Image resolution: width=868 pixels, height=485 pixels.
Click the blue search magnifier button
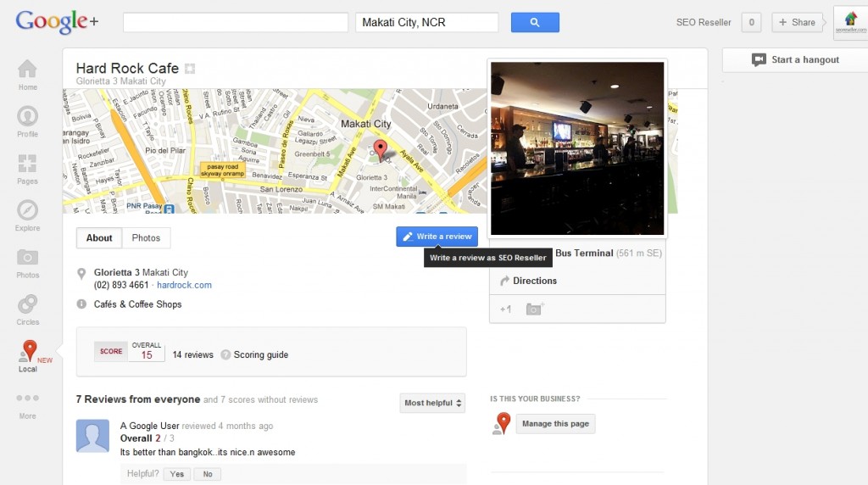tap(535, 22)
